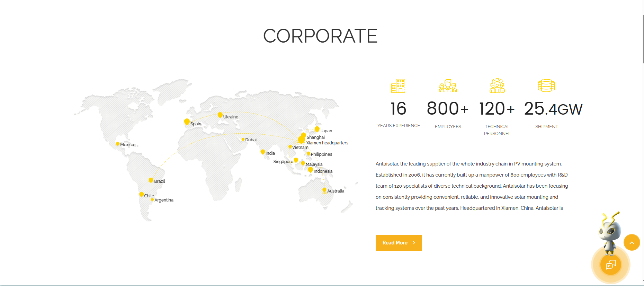
Task: Click the CORPORATE heading
Action: tap(320, 36)
